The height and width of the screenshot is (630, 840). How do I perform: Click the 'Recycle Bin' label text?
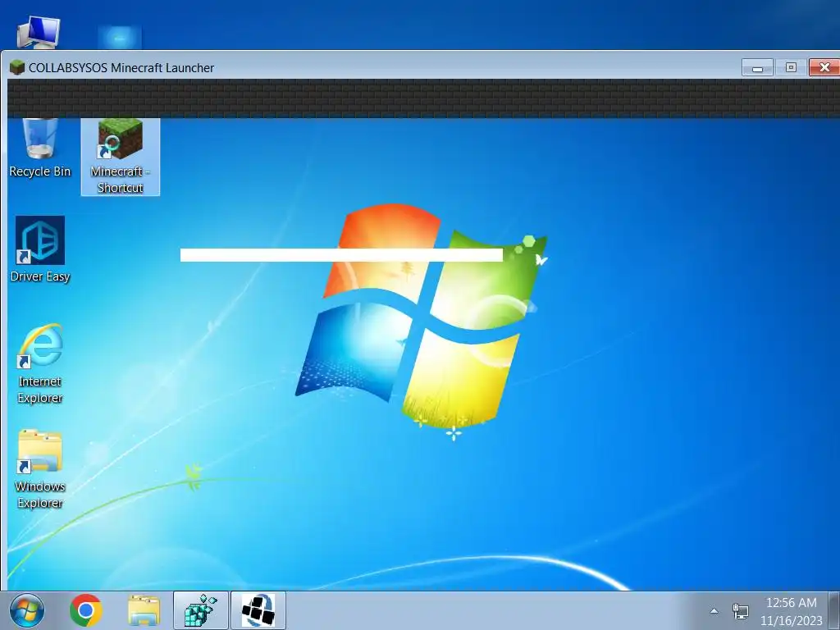point(40,171)
